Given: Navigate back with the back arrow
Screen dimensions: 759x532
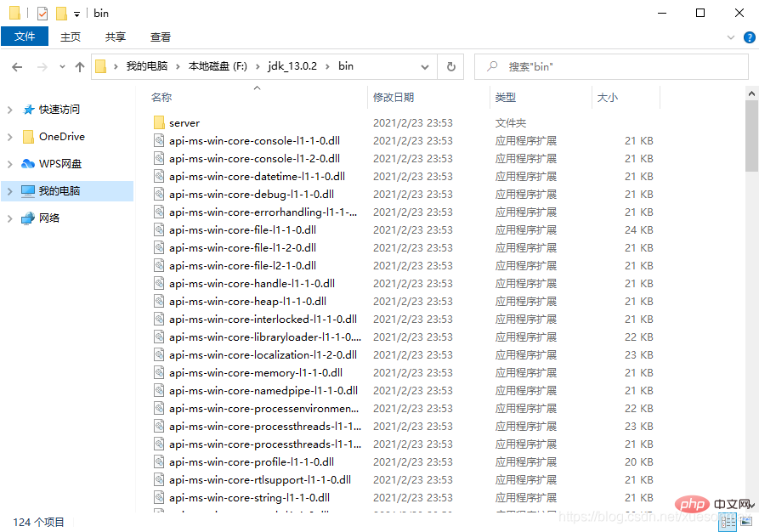Looking at the screenshot, I should (18, 66).
